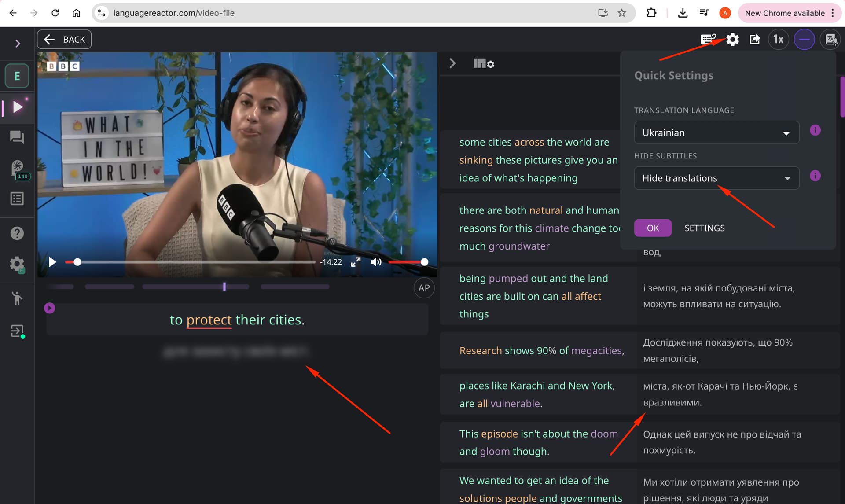This screenshot has width=845, height=504.
Task: Change playback speed 1x button
Action: 778,40
